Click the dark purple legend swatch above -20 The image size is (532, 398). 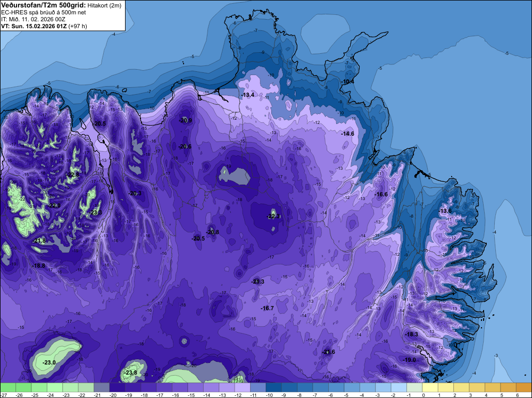click(118, 387)
